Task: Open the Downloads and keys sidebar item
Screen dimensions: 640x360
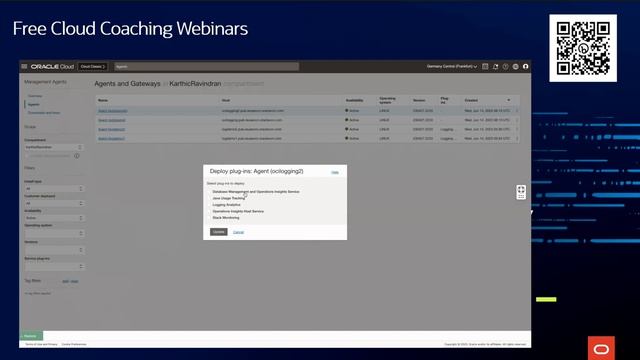Action: click(x=44, y=113)
